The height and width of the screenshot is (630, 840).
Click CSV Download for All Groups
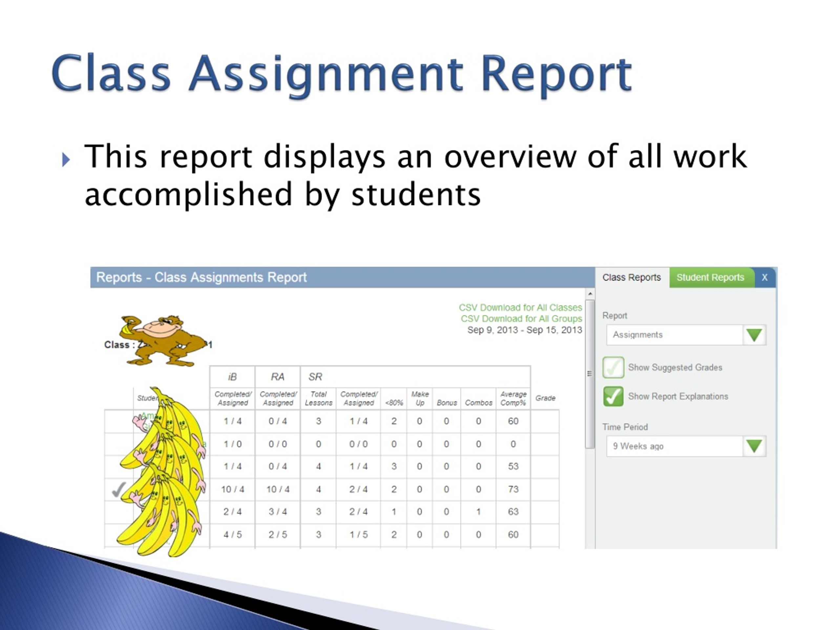coord(521,318)
